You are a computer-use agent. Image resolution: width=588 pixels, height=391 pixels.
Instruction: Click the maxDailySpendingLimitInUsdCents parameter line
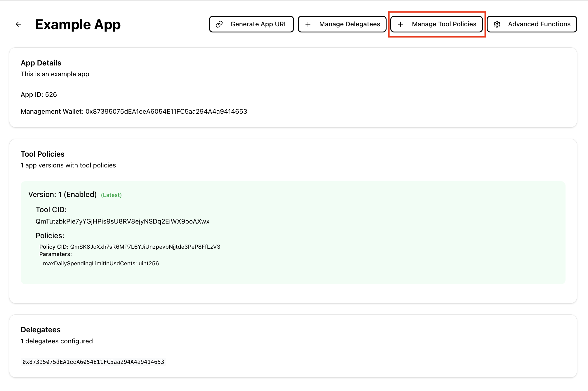(101, 264)
